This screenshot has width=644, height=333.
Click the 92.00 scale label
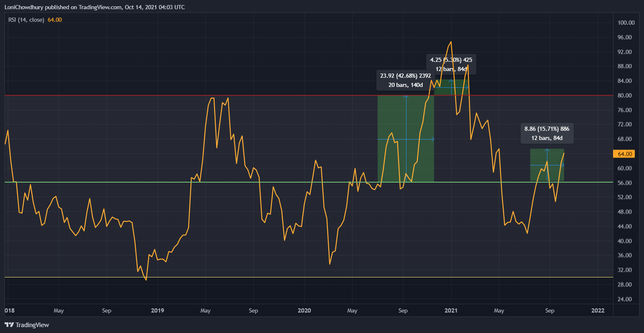point(624,52)
